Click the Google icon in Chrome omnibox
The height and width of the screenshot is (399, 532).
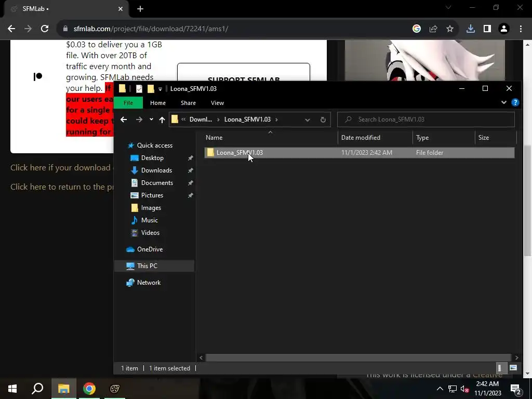click(416, 29)
